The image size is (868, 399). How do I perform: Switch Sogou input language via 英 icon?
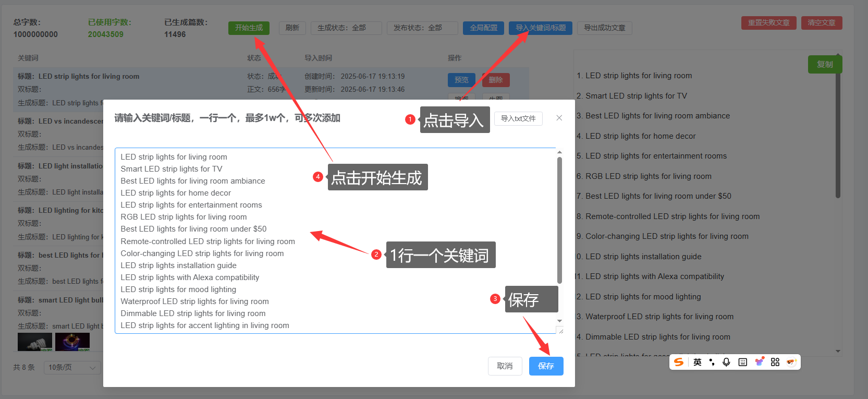pos(698,362)
